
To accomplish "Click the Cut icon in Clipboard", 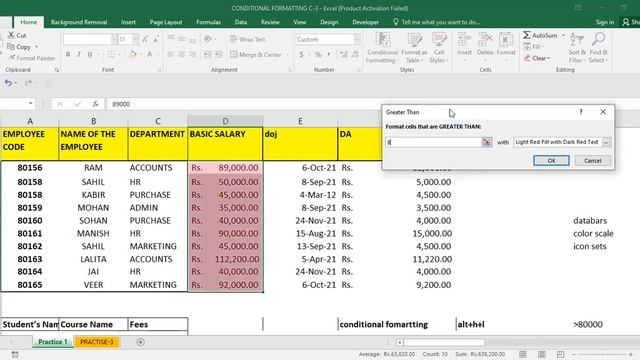I will tap(11, 36).
